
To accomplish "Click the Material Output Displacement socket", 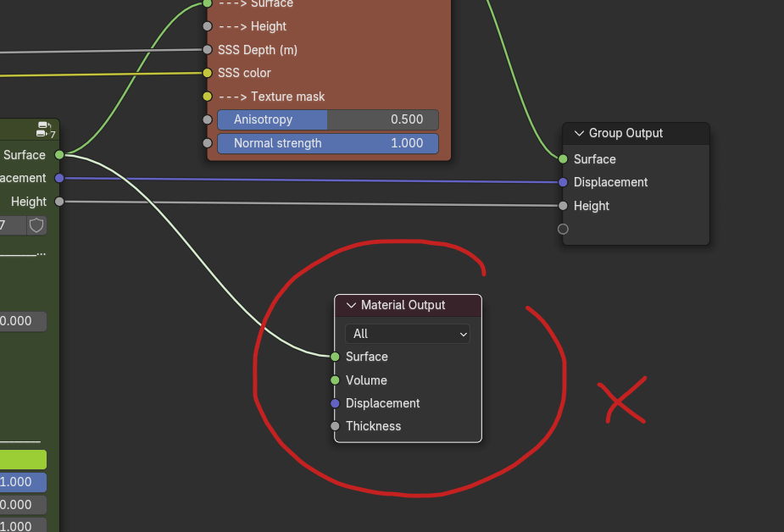I will 335,403.
